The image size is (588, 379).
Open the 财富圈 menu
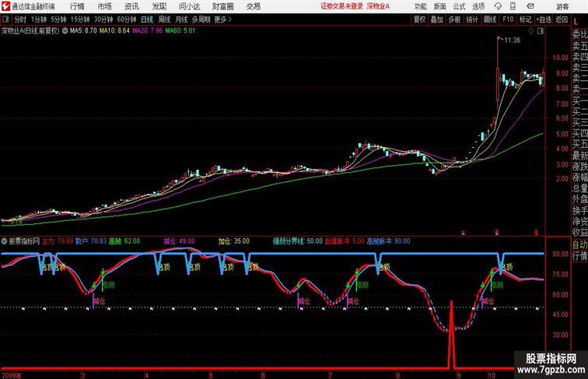223,6
